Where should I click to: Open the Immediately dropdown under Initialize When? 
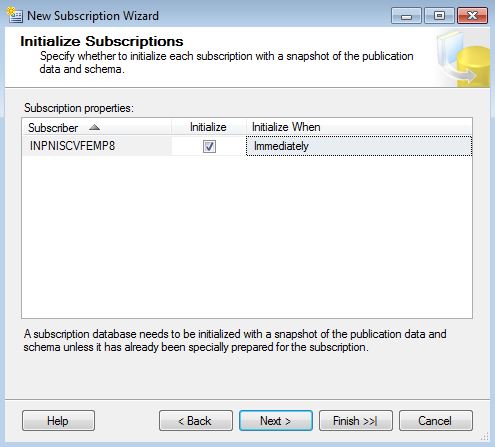[359, 146]
